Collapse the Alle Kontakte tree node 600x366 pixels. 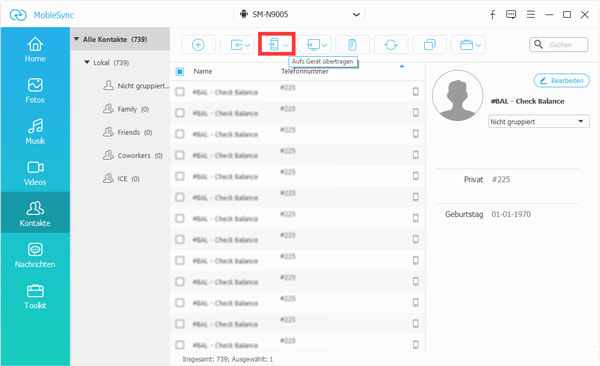point(77,39)
